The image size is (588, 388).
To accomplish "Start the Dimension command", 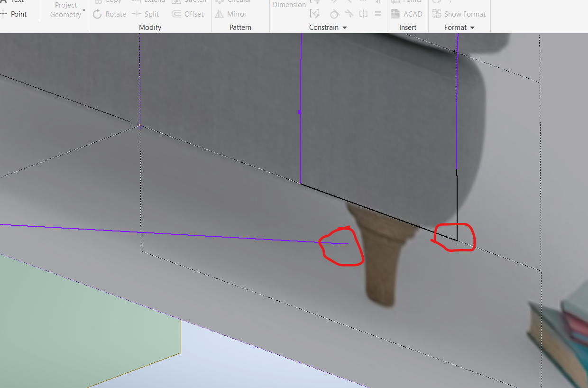I will coord(289,4).
